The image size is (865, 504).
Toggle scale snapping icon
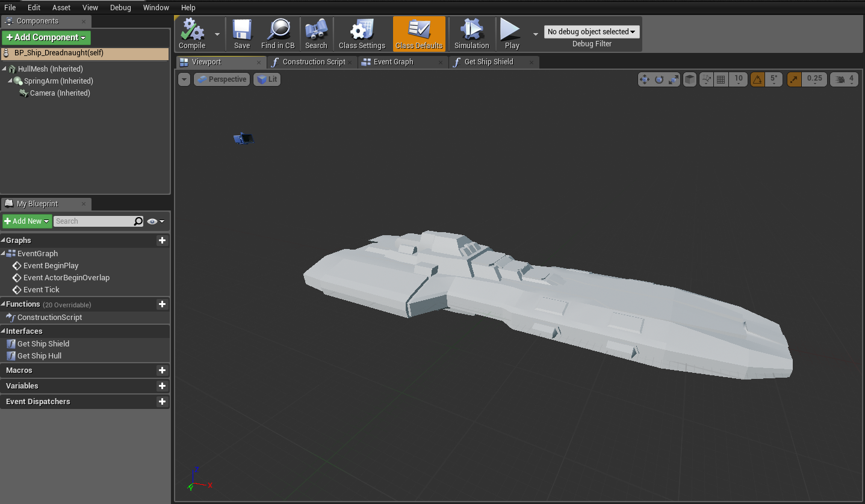tap(795, 79)
